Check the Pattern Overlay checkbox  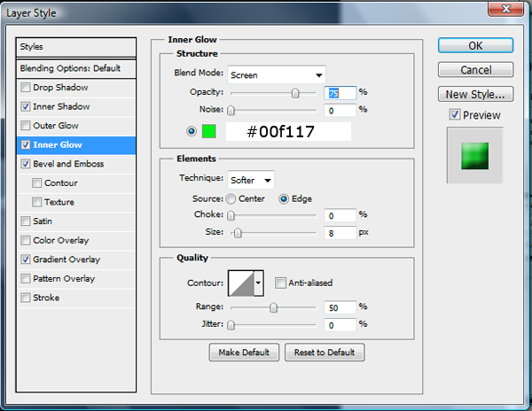(x=26, y=278)
